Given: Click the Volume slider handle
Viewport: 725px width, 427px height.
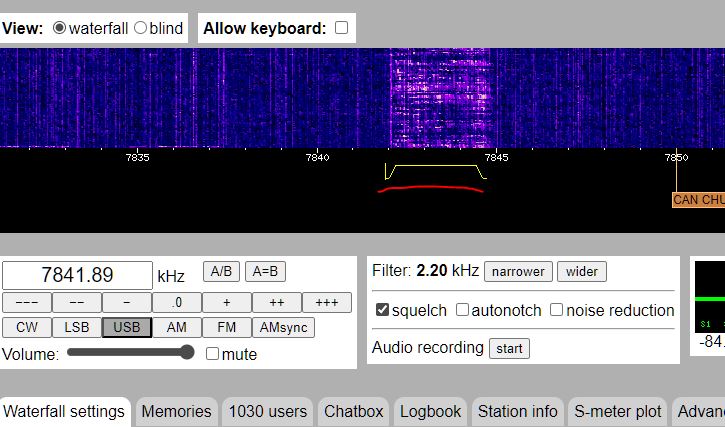Looking at the screenshot, I should tap(187, 353).
